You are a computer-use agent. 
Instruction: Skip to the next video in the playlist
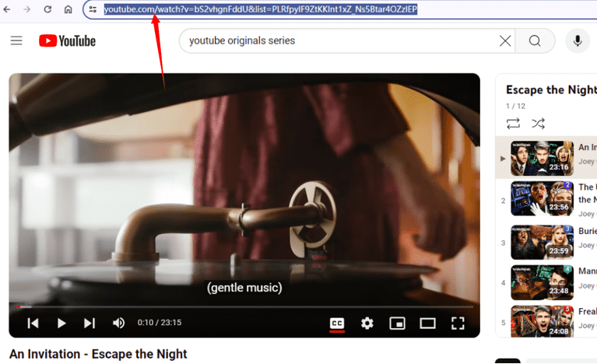coord(90,323)
